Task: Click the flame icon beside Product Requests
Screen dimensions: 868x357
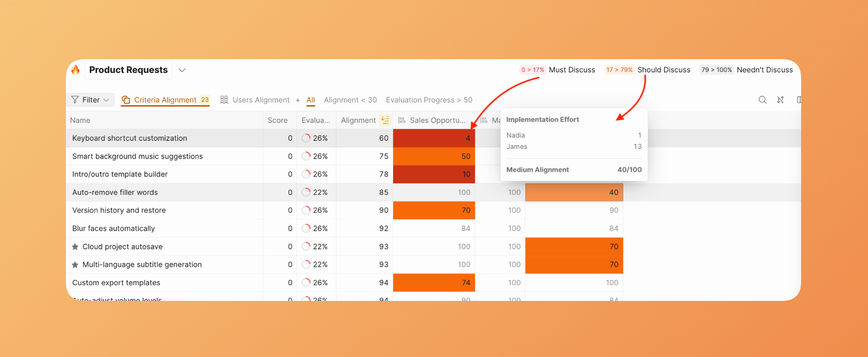Action: (x=76, y=70)
